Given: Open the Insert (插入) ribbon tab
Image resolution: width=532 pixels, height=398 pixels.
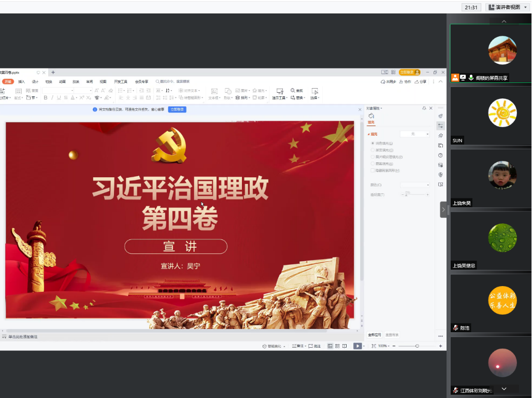Looking at the screenshot, I should click(21, 81).
